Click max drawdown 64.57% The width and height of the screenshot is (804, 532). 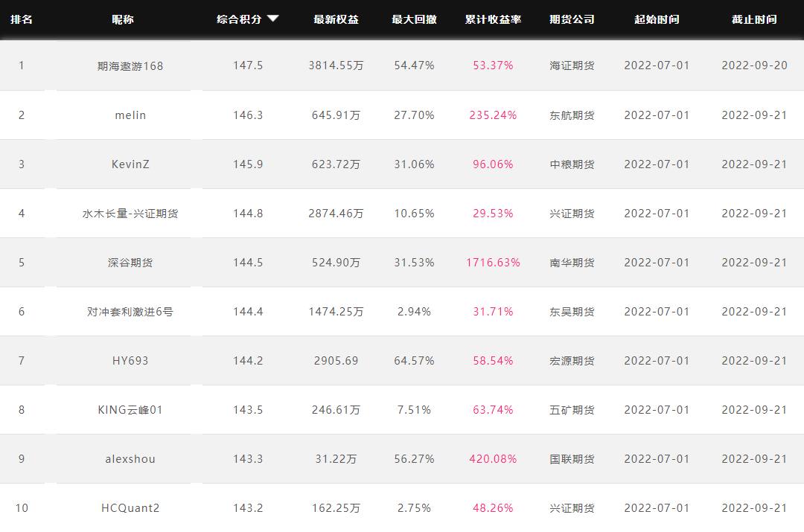pos(415,361)
